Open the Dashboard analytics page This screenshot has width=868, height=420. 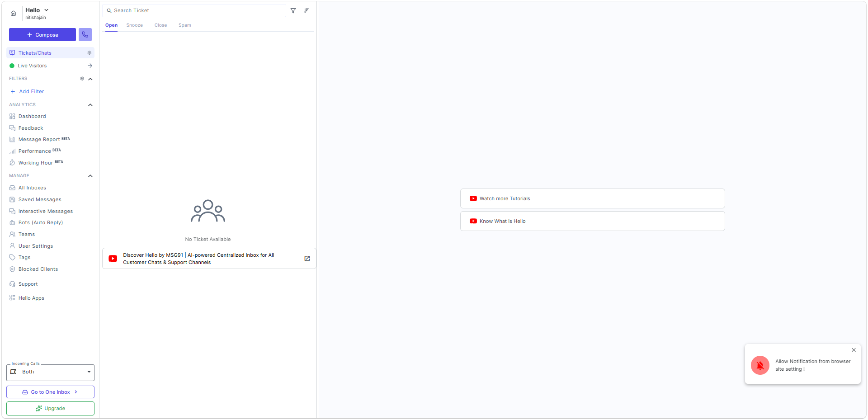click(32, 116)
